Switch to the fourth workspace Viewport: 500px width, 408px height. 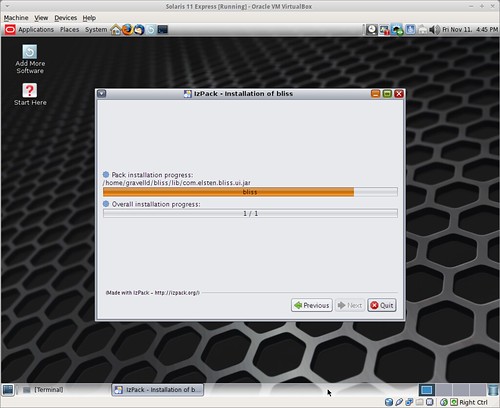coord(477,390)
